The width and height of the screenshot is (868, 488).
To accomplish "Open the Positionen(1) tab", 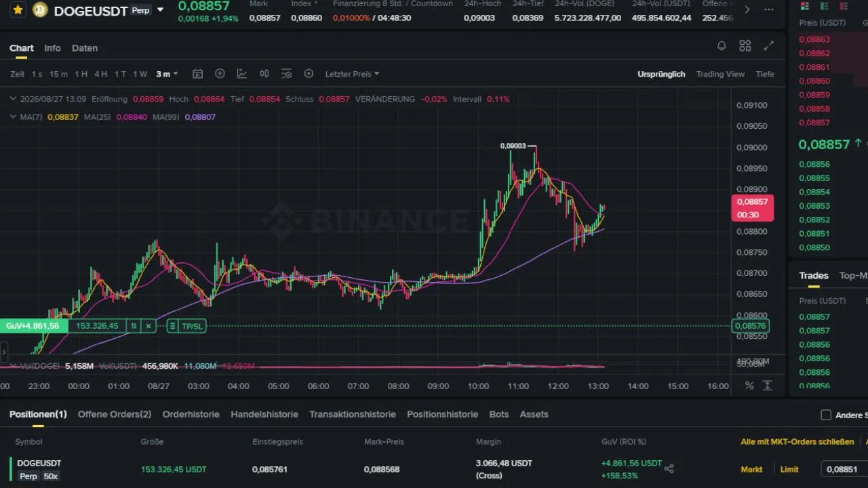I will 38,414.
